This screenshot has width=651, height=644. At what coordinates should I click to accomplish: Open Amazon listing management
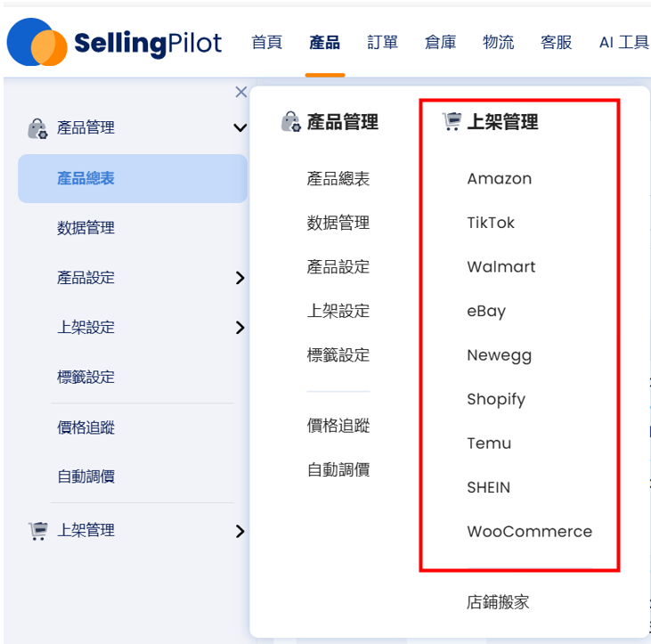(x=500, y=178)
